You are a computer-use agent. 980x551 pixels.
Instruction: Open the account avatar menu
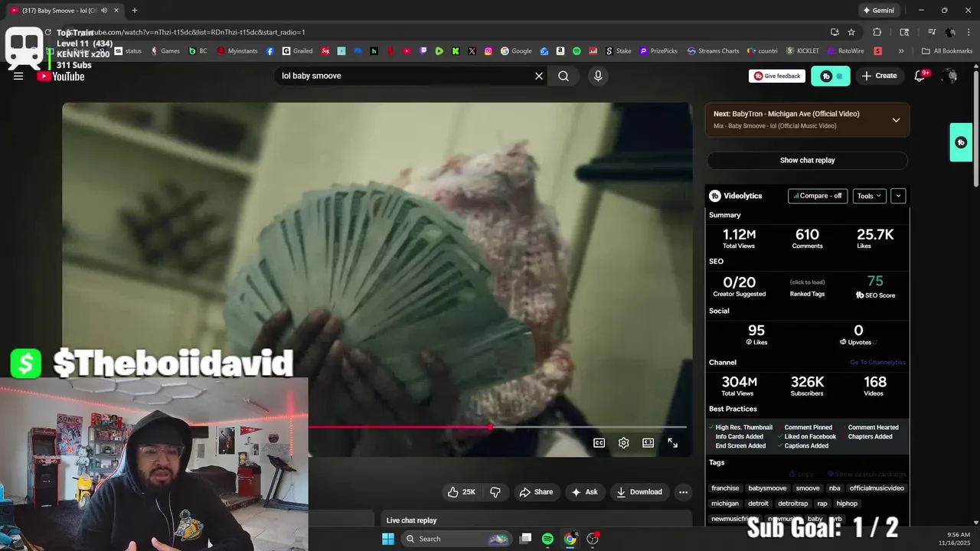tap(950, 76)
